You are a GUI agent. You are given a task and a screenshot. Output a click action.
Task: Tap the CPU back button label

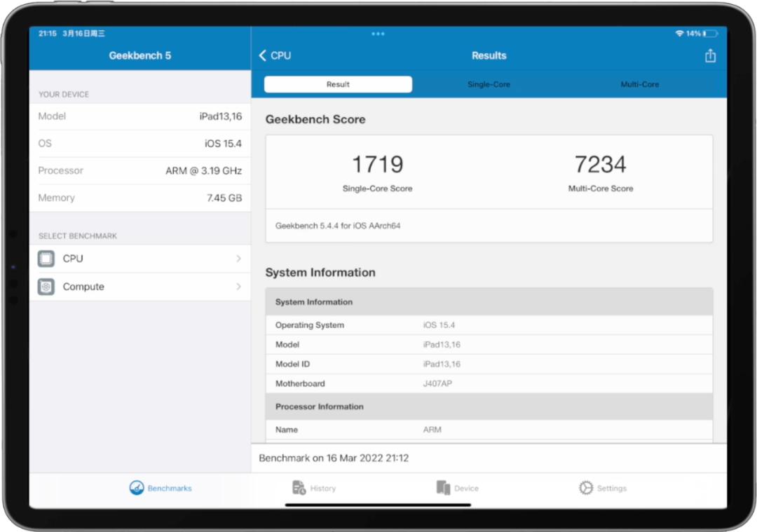pos(280,55)
